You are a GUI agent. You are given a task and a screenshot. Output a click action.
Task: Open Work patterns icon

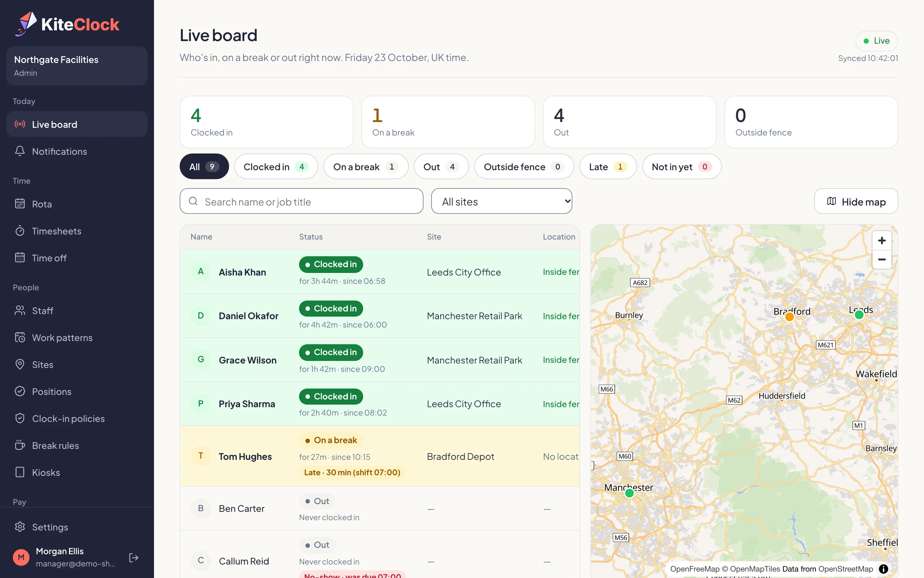coord(20,337)
